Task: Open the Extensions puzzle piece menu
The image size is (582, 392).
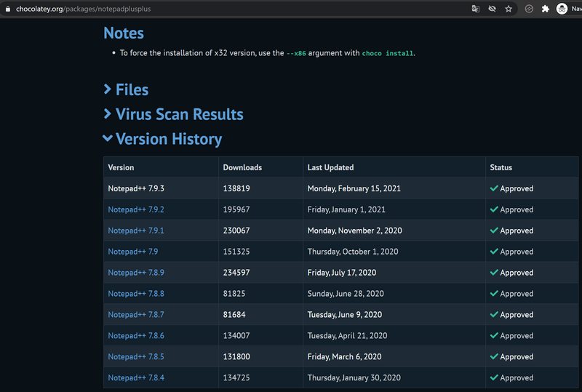Action: click(x=545, y=9)
